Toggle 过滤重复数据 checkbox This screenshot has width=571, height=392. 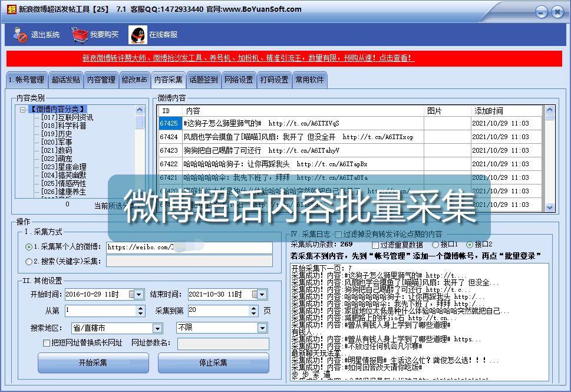tap(375, 245)
